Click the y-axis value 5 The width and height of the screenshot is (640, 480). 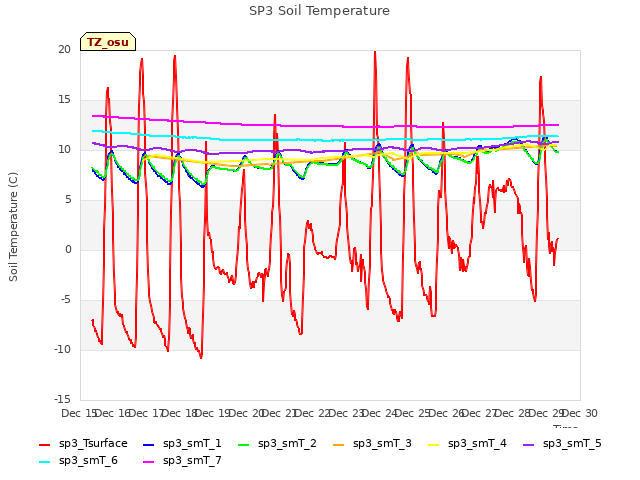tap(68, 200)
